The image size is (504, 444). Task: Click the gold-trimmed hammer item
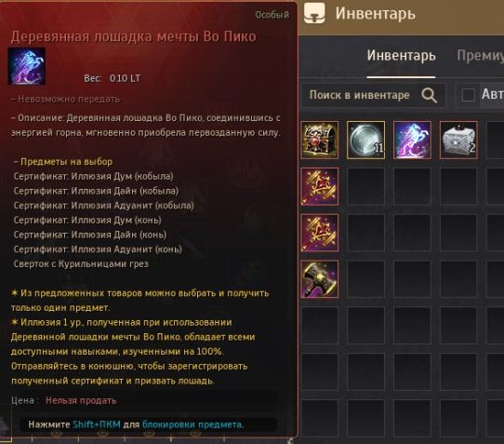click(320, 279)
